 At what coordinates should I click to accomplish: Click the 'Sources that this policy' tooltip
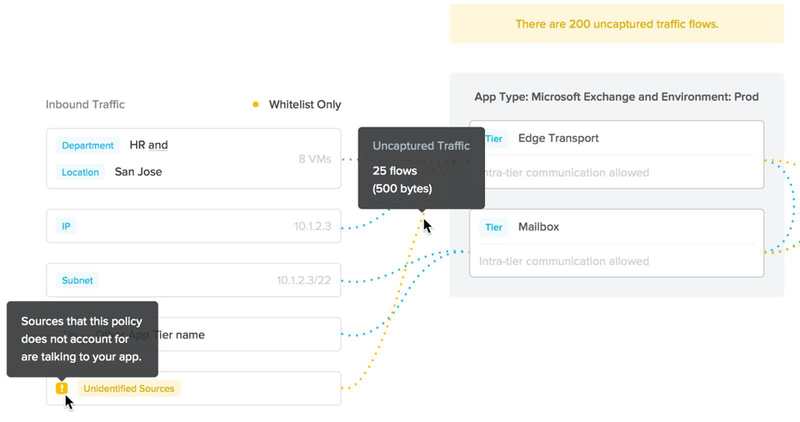coord(82,339)
